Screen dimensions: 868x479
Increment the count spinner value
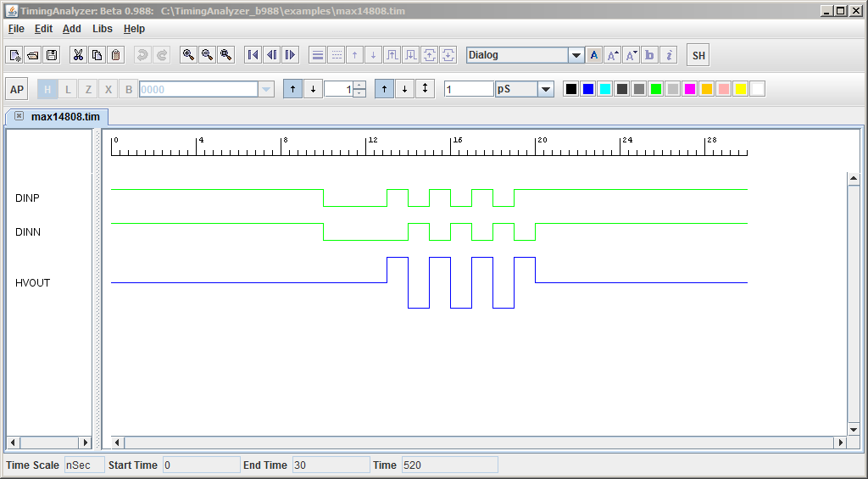pyautogui.click(x=359, y=86)
